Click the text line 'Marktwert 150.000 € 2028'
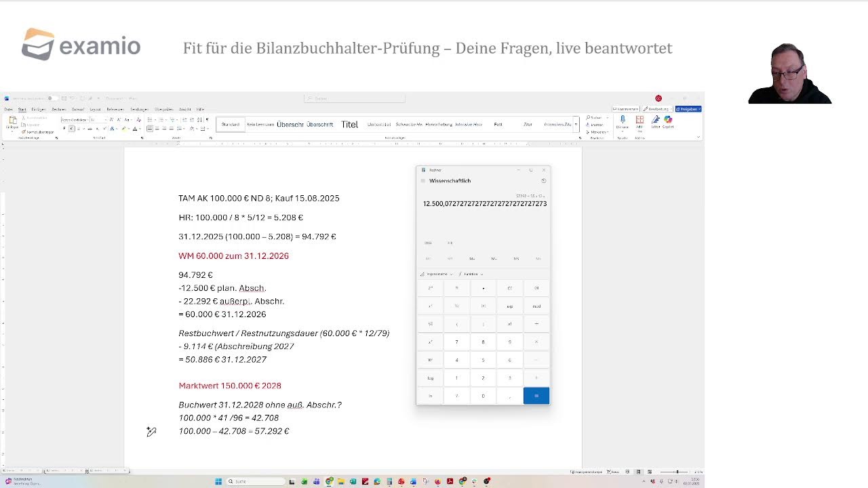 tap(230, 386)
